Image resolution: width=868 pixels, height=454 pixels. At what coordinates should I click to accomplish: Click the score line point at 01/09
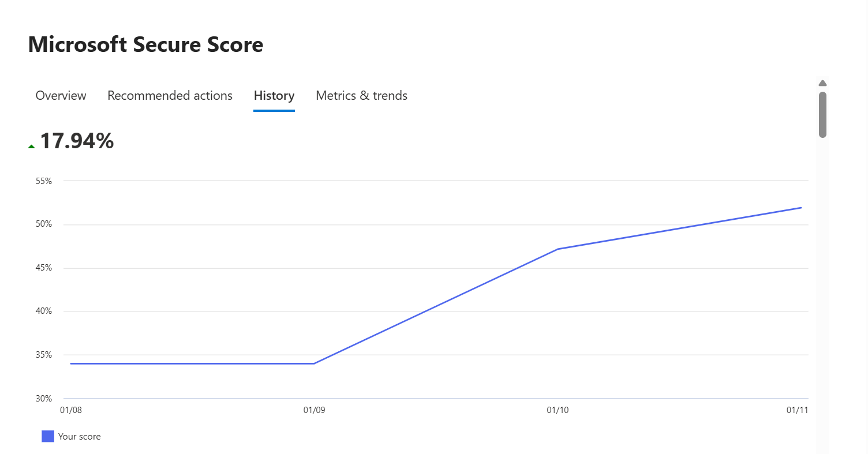pos(314,363)
